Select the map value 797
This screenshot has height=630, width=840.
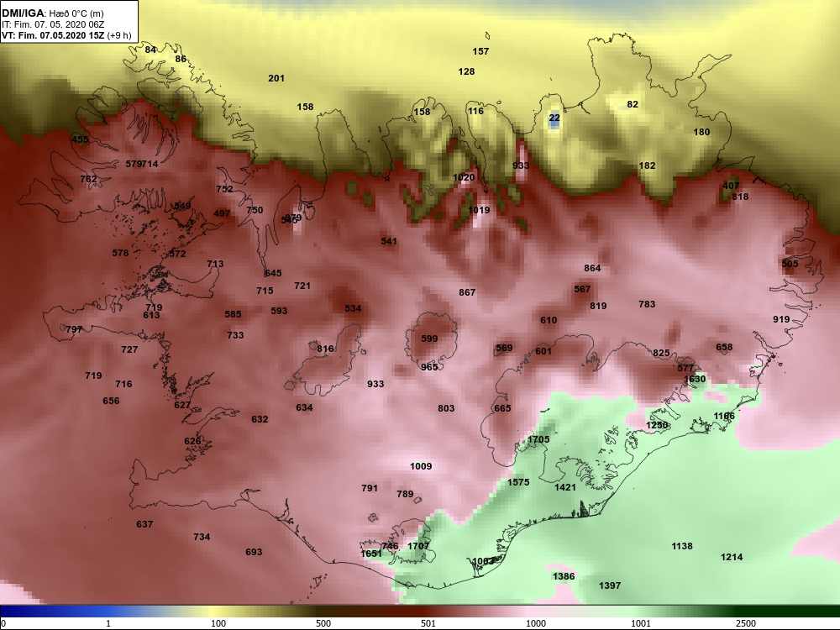point(74,329)
